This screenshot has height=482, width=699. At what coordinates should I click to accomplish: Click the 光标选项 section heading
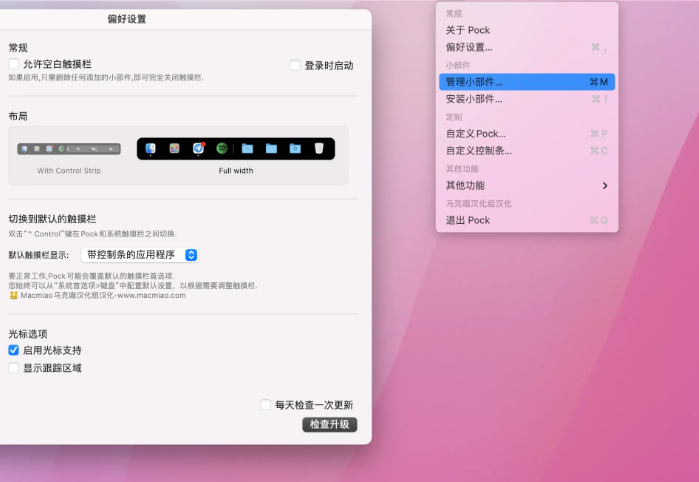(28, 334)
